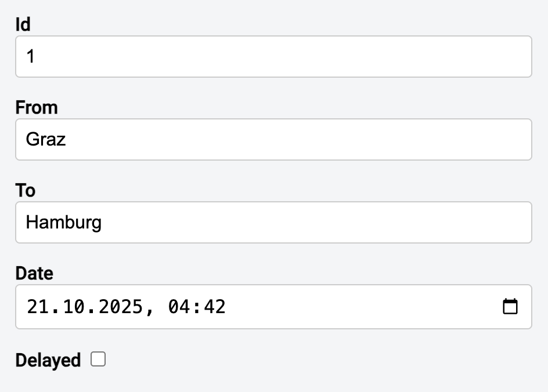Viewport: 548px width, 392px height.
Task: Select the day segment "21" in Date
Action: (36, 307)
